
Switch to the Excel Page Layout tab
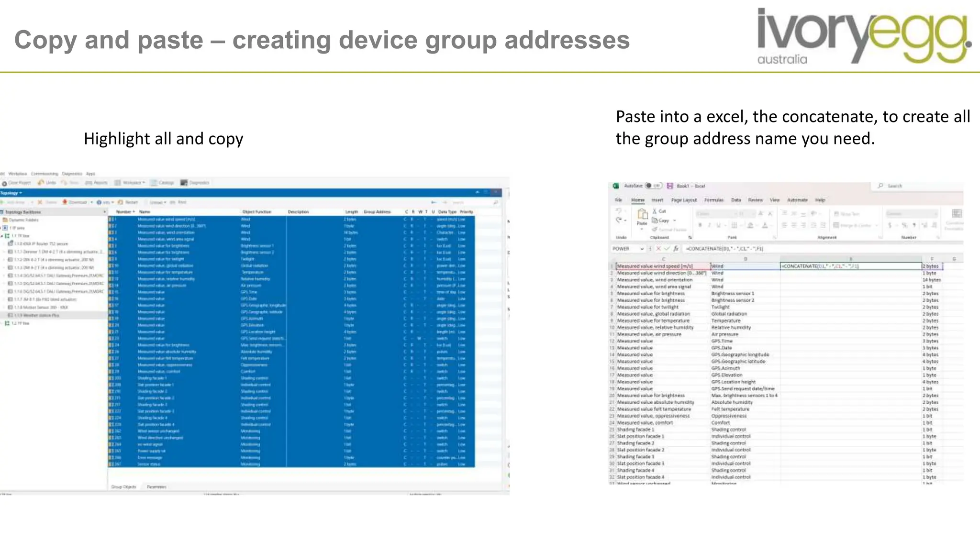click(x=684, y=200)
